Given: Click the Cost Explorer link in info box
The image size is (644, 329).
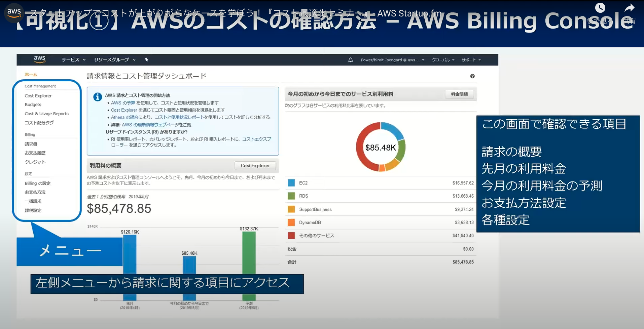Looking at the screenshot, I should click(x=124, y=110).
